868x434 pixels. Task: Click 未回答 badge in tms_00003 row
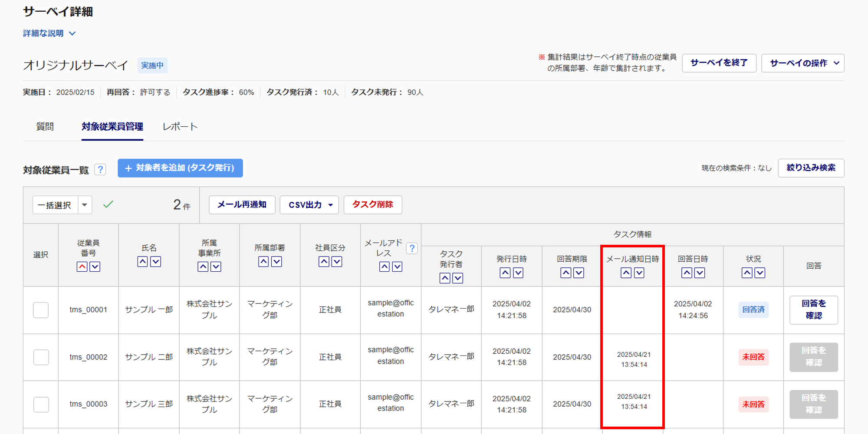[753, 404]
